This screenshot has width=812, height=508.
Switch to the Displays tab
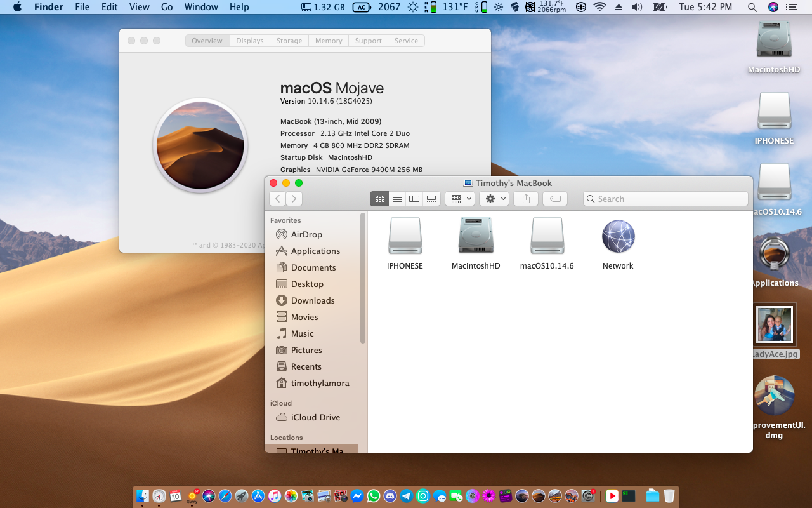250,41
